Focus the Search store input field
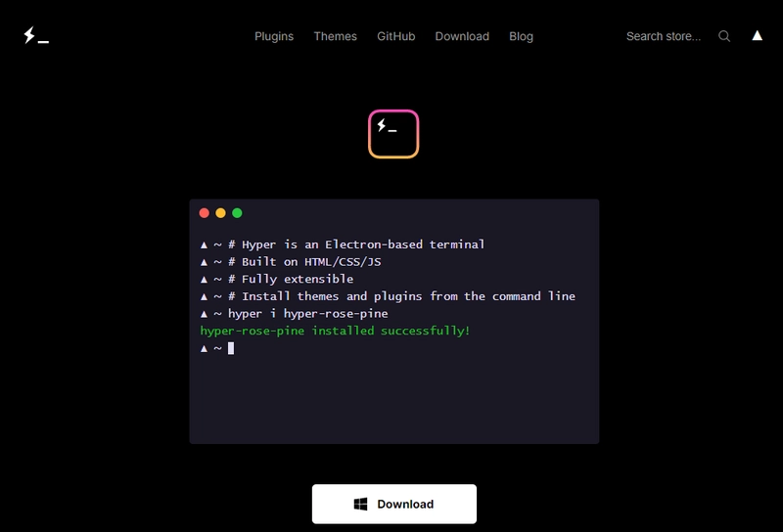 [x=664, y=36]
